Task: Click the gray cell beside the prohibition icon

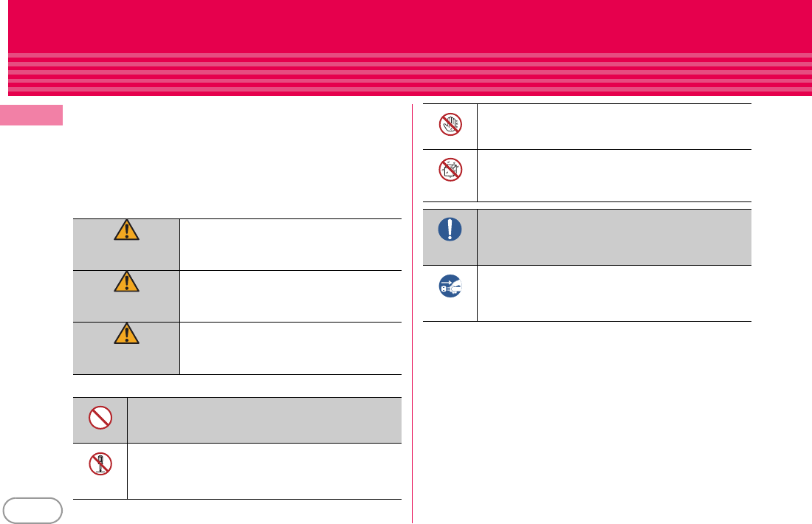Action: coord(264,420)
